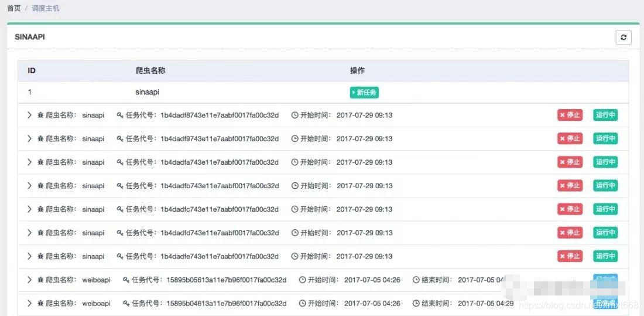Expand task row 1b4dadfa743e11e7aabf0017fa00c32d
This screenshot has height=316, width=644.
pyautogui.click(x=29, y=162)
